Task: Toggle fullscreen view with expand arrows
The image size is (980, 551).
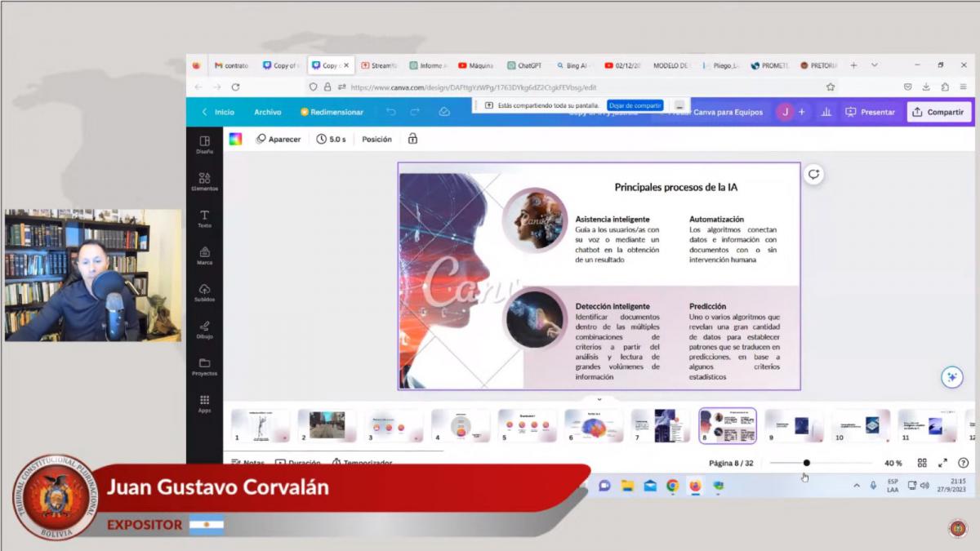Action: [942, 463]
